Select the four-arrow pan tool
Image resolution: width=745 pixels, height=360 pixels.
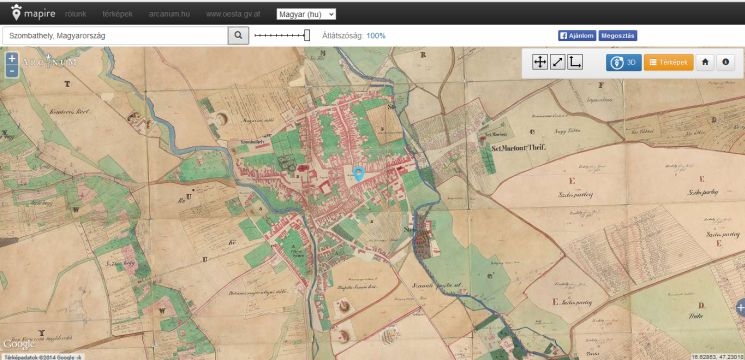(x=540, y=62)
